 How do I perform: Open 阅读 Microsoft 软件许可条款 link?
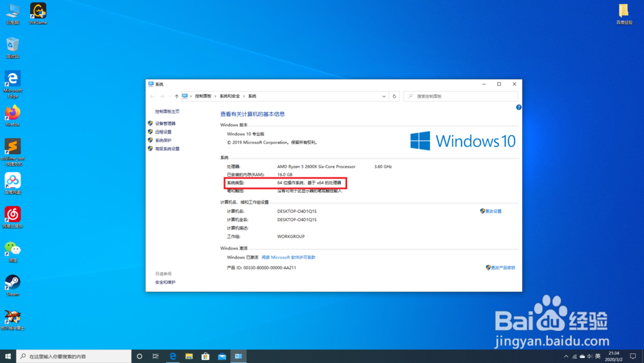tap(289, 257)
